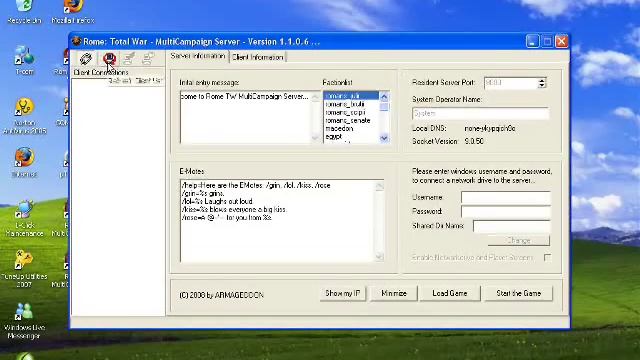Click in the Initial entry message box

point(245,117)
